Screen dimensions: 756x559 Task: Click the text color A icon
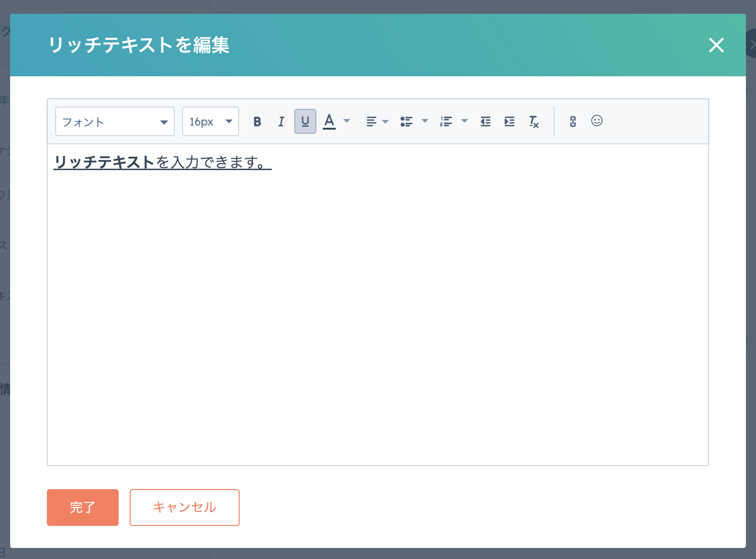[x=329, y=121]
